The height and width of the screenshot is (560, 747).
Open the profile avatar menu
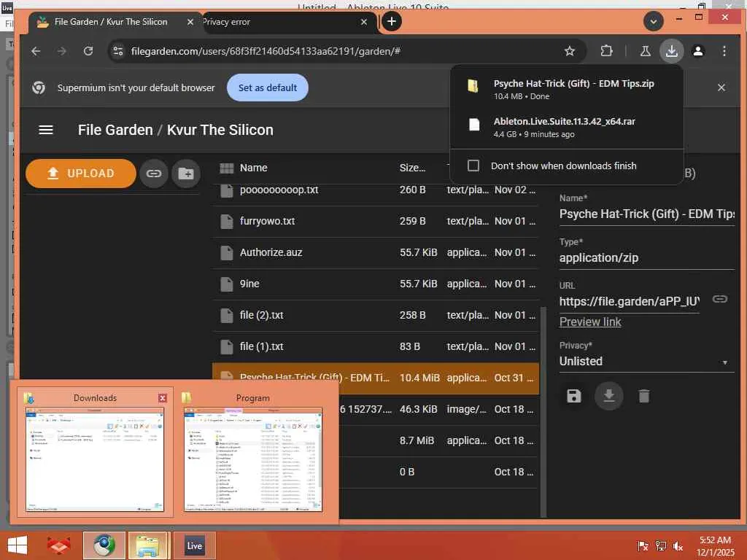point(698,51)
